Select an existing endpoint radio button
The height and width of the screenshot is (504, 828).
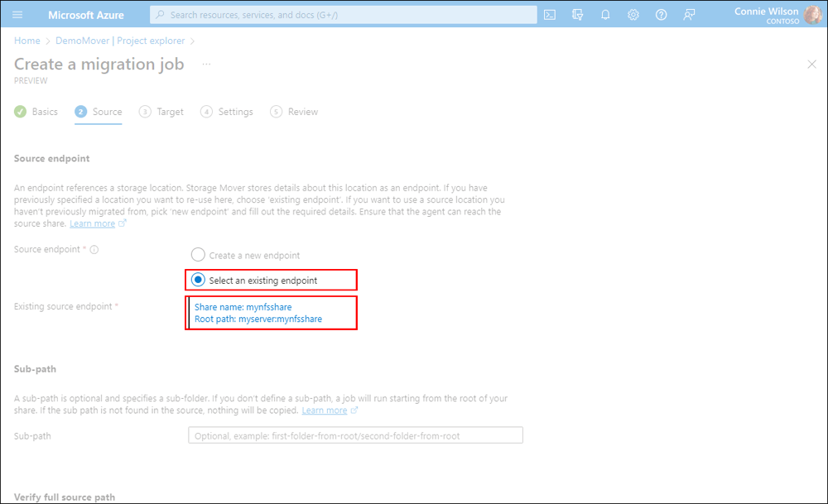tap(198, 280)
